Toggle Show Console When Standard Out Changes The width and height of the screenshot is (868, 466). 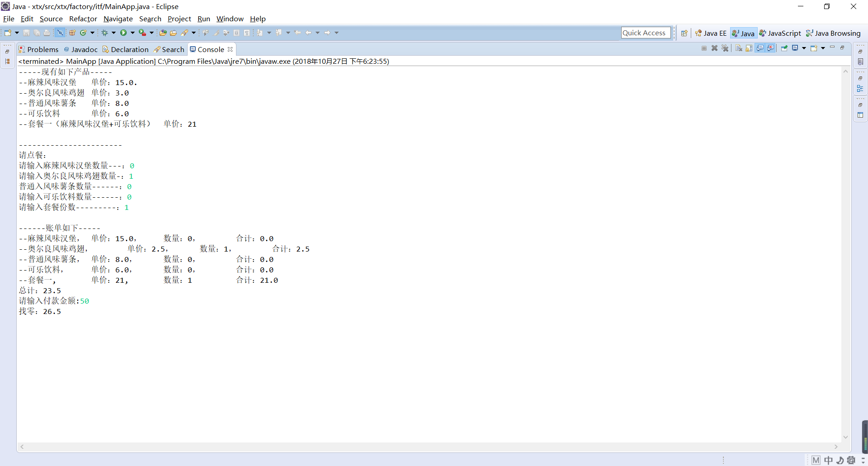tap(760, 48)
